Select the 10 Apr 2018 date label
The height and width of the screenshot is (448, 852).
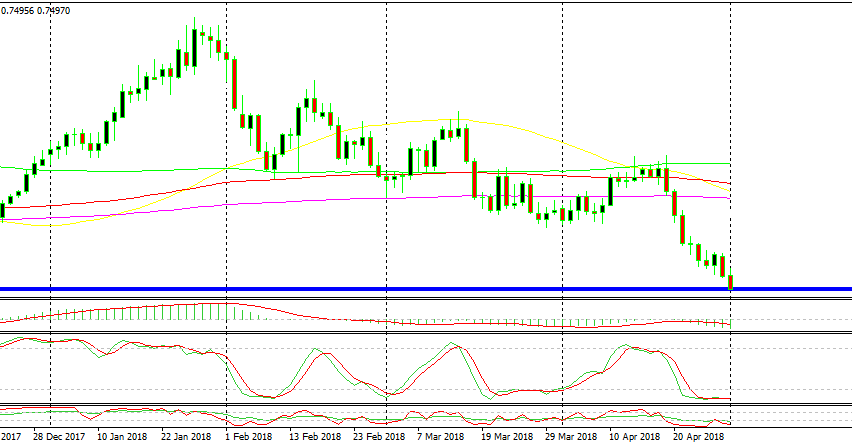point(635,437)
